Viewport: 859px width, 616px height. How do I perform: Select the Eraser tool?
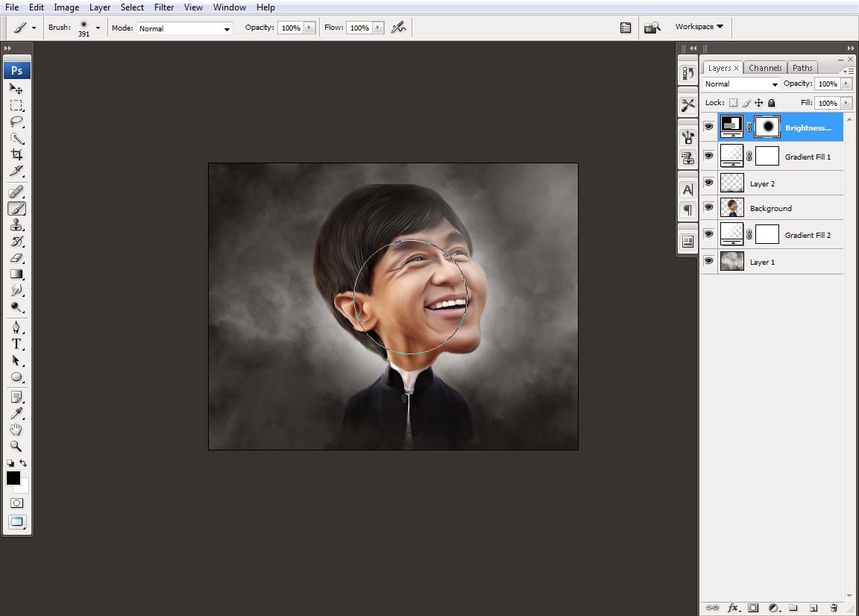pyautogui.click(x=16, y=258)
